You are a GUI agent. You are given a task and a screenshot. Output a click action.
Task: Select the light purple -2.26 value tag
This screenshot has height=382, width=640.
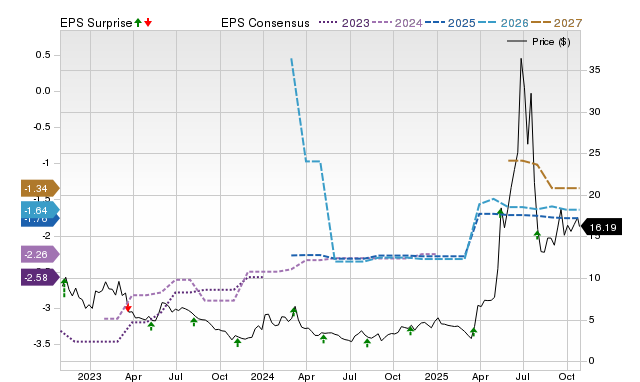click(40, 255)
